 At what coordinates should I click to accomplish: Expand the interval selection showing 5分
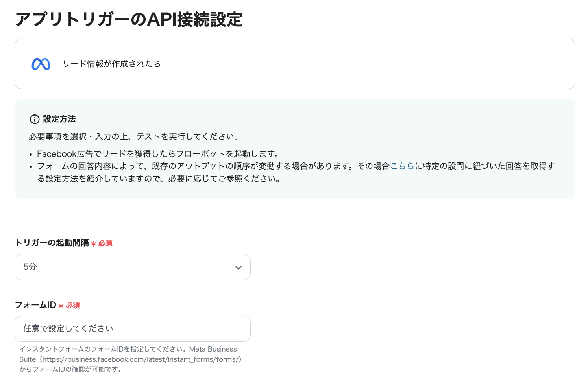pos(132,267)
